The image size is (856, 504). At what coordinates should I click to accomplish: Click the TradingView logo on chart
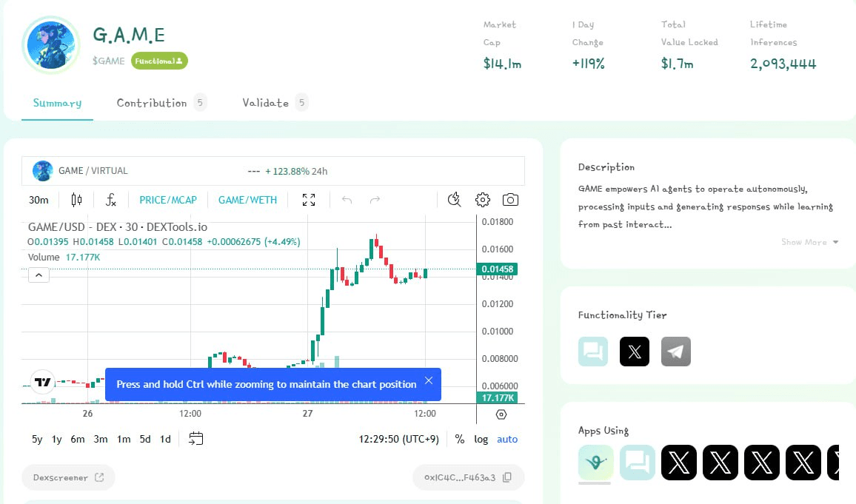click(x=43, y=382)
